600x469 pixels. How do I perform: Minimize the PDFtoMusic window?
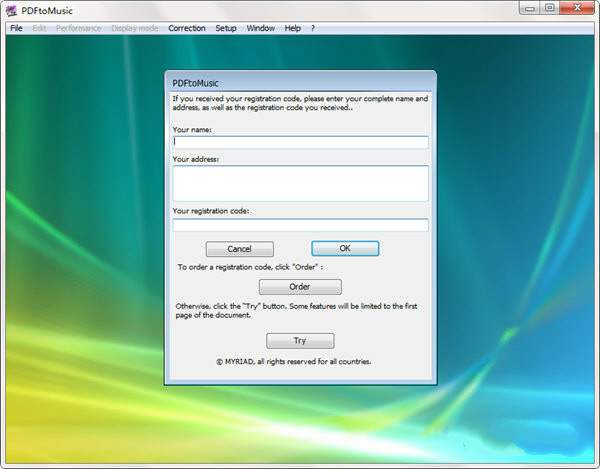point(530,8)
